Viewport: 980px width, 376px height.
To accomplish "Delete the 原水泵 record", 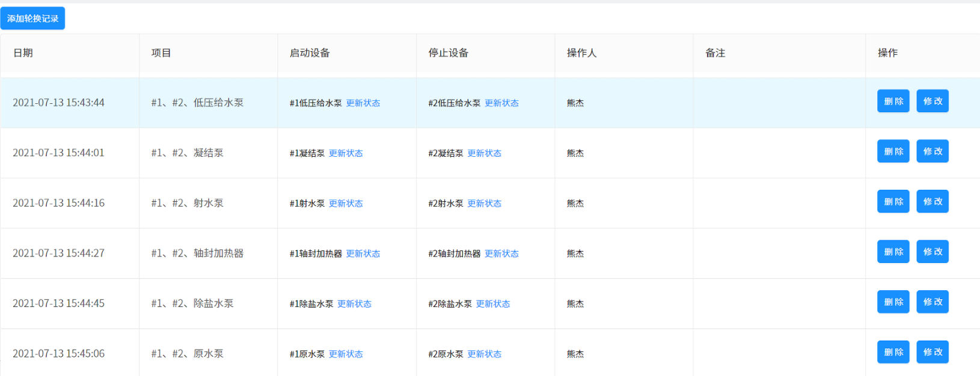I will [x=893, y=352].
